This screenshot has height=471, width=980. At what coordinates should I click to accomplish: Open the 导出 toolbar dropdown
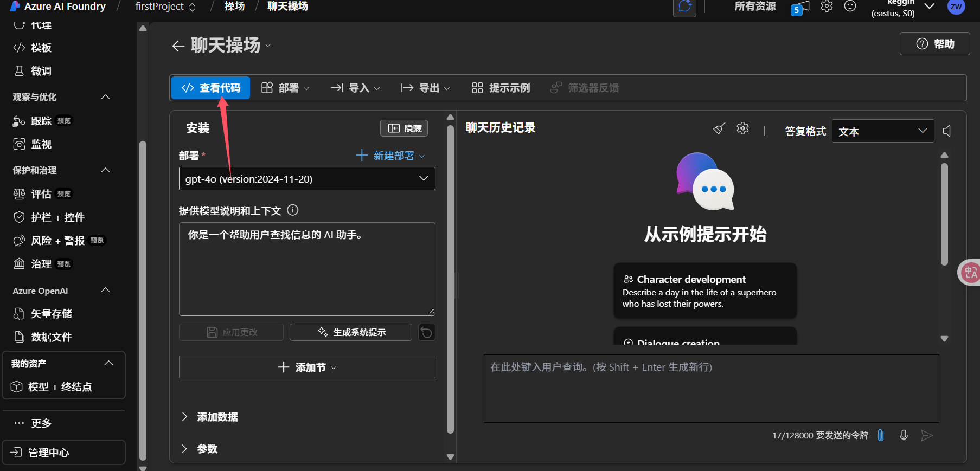(x=426, y=88)
